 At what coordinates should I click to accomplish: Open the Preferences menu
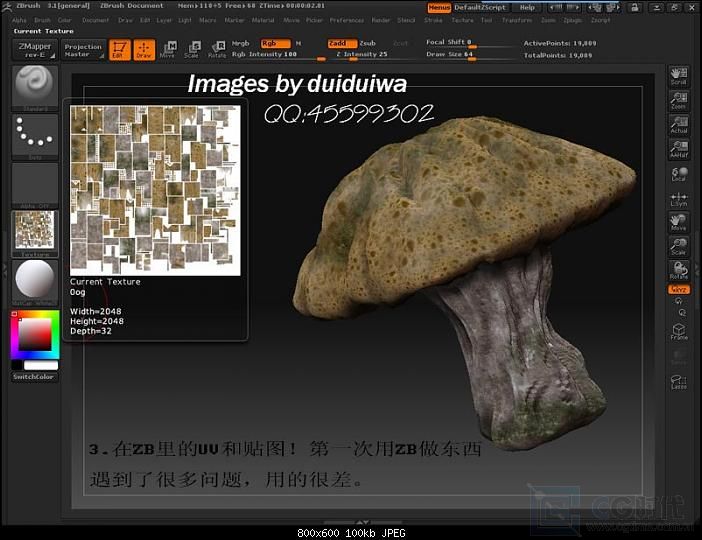(x=347, y=20)
